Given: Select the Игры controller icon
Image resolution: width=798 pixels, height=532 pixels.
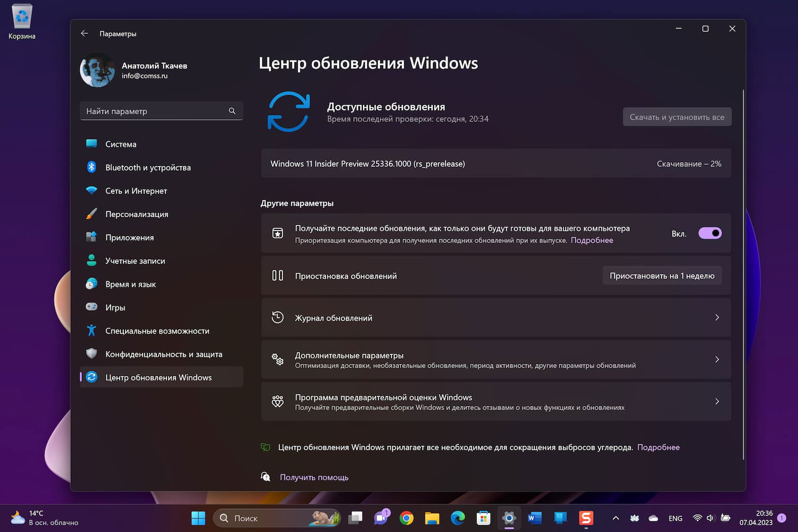Looking at the screenshot, I should [x=91, y=307].
